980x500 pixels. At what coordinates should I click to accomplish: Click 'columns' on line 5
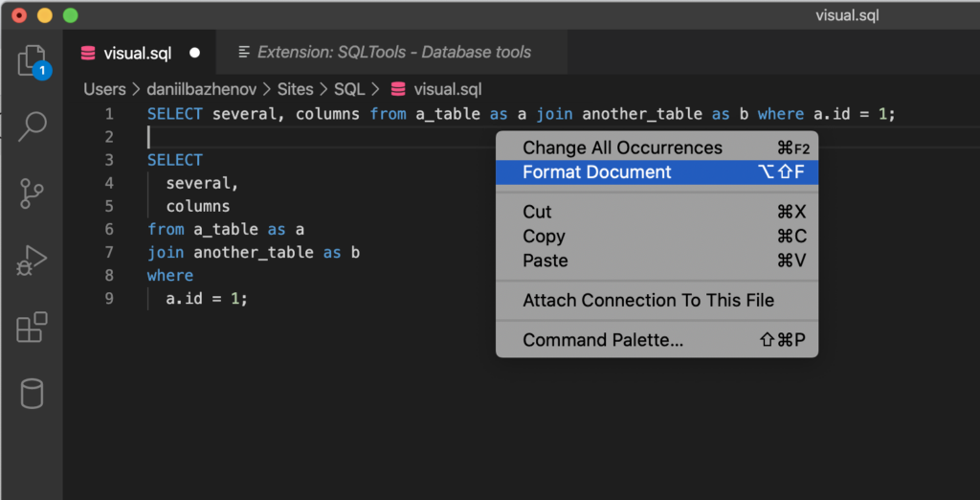pos(198,207)
